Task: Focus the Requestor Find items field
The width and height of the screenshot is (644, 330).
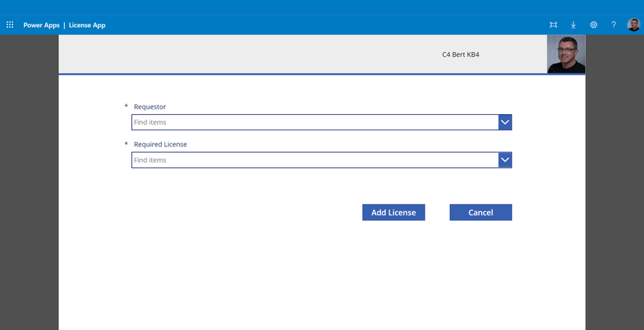Action: point(314,122)
